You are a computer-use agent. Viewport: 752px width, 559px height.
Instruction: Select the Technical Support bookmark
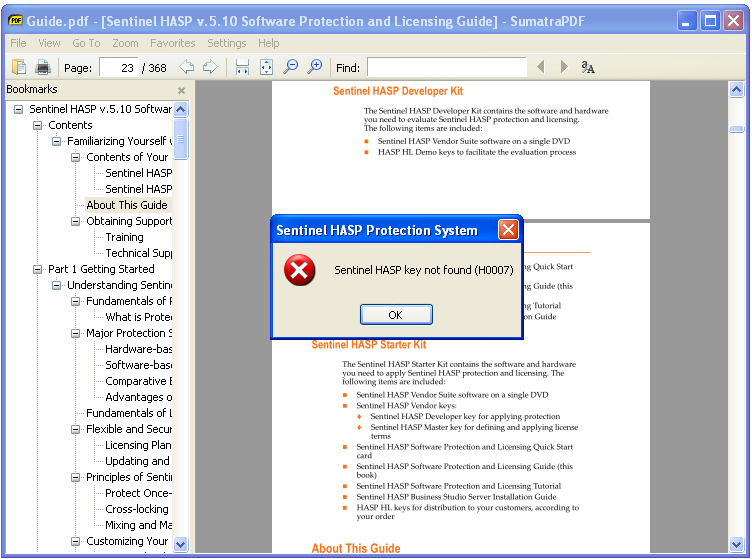(139, 253)
